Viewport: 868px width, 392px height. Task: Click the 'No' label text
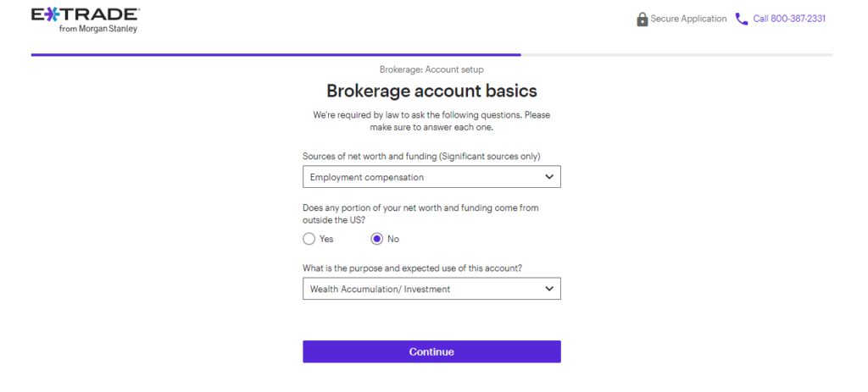393,240
